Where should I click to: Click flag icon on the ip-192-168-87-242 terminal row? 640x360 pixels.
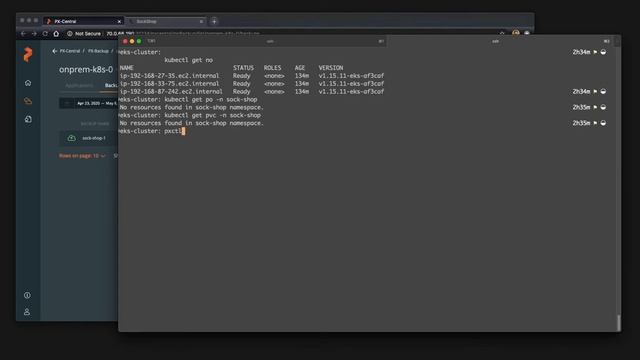click(x=595, y=91)
